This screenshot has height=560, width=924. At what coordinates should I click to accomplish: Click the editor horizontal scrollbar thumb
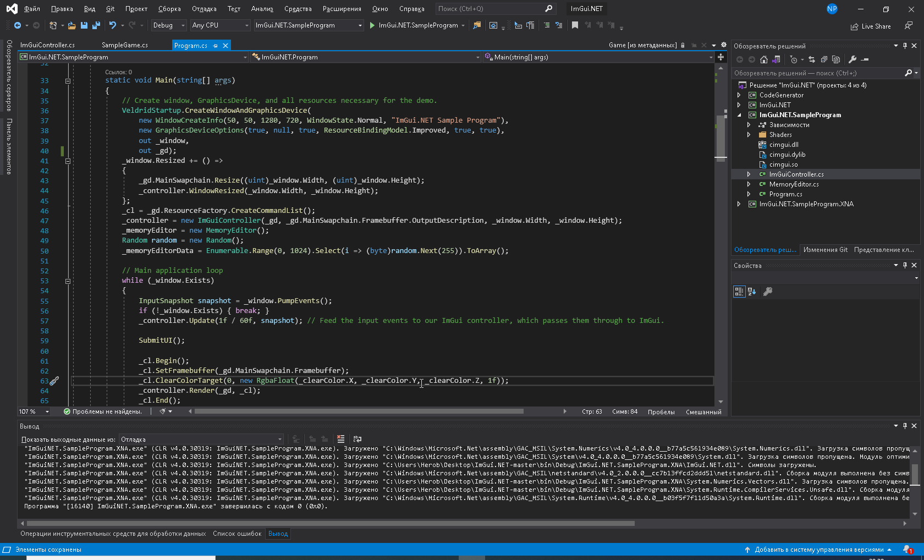[x=359, y=411]
